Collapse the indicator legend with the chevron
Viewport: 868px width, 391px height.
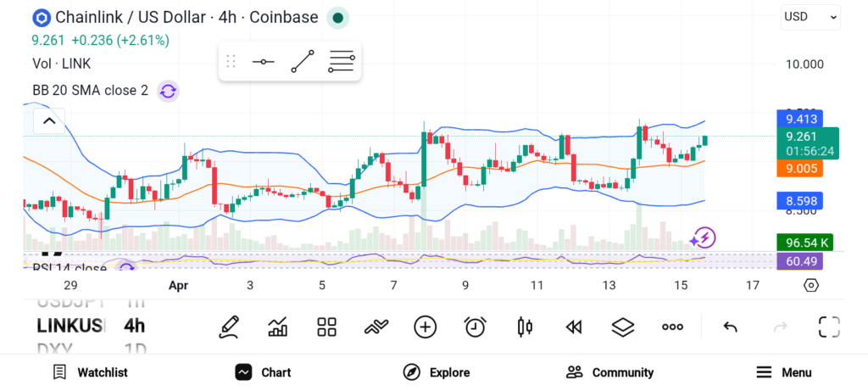(x=49, y=121)
